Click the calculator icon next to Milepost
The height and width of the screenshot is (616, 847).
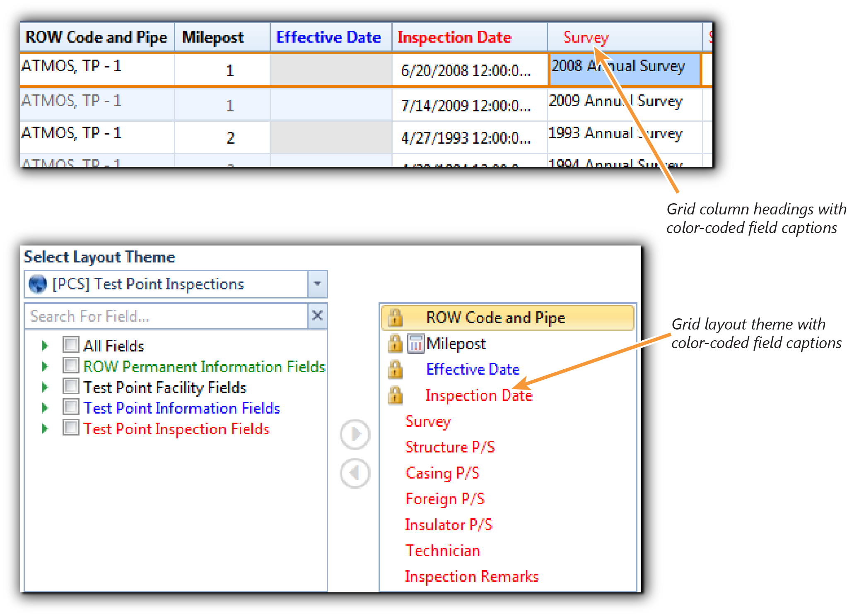(415, 344)
